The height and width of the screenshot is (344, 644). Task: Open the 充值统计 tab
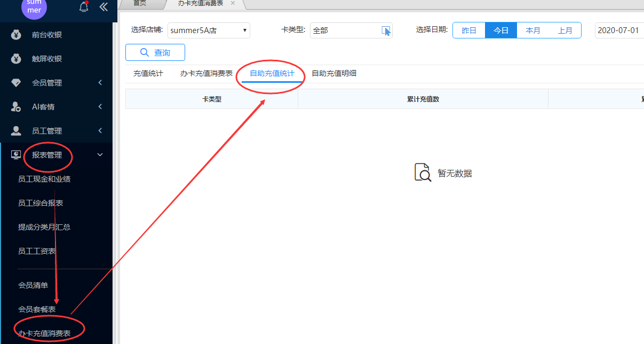[x=148, y=74]
